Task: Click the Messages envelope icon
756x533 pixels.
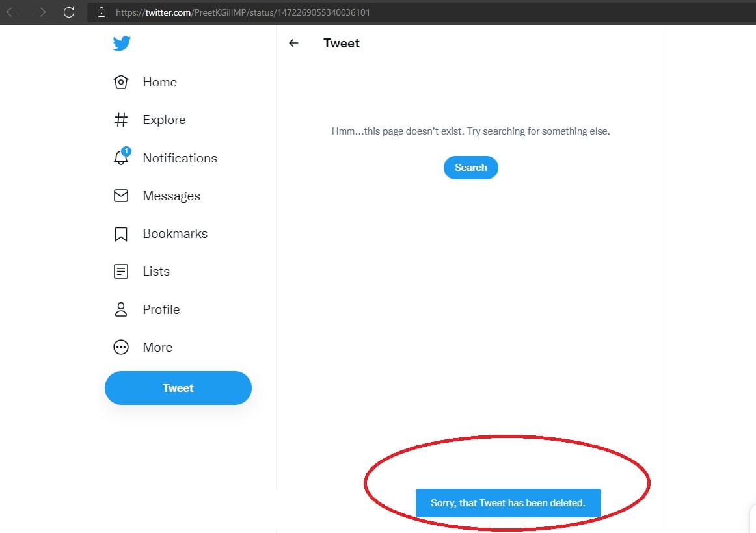Action: pos(121,196)
